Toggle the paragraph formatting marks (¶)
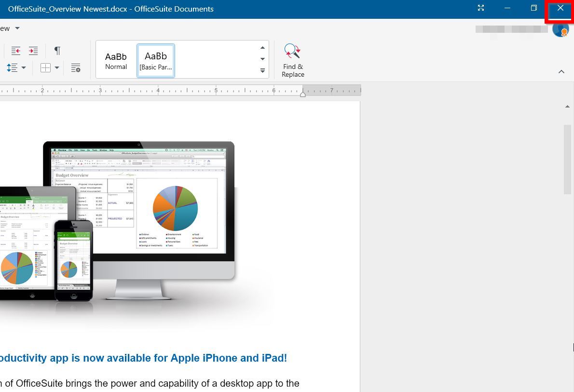This screenshot has width=574, height=392. click(57, 51)
